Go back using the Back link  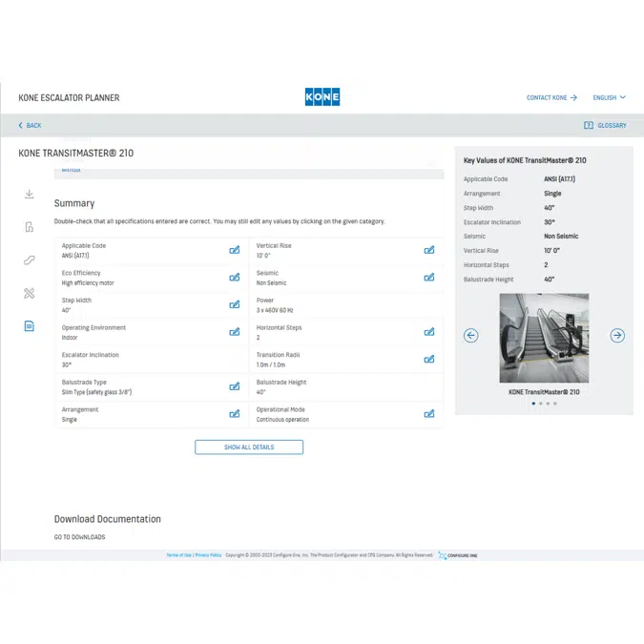click(x=30, y=125)
